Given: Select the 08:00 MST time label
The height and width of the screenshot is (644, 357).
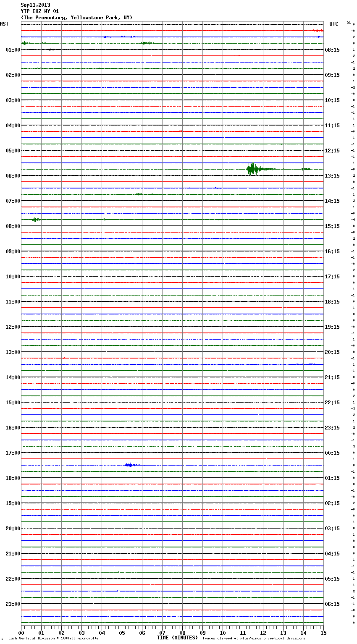Looking at the screenshot, I should pos(13,226).
